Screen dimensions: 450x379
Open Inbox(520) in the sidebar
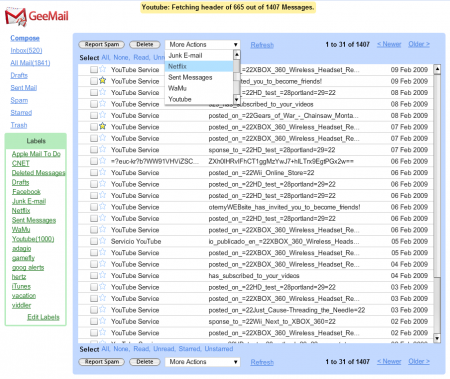pos(26,50)
